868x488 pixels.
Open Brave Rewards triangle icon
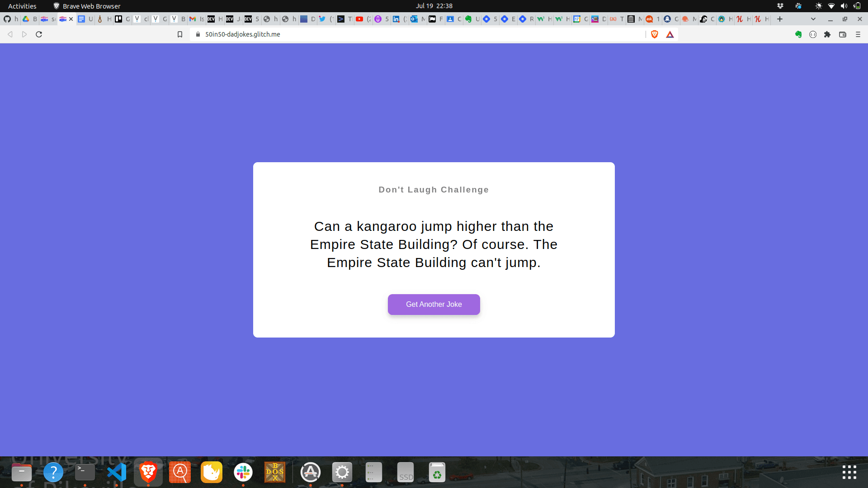point(670,34)
